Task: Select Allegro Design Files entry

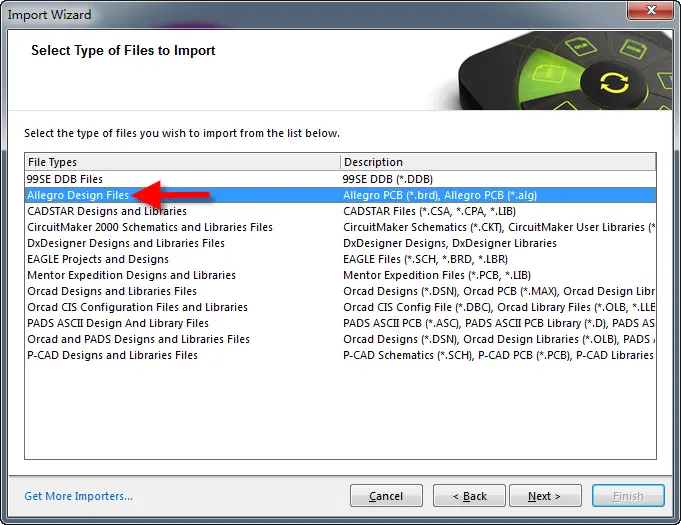Action: pyautogui.click(x=340, y=195)
